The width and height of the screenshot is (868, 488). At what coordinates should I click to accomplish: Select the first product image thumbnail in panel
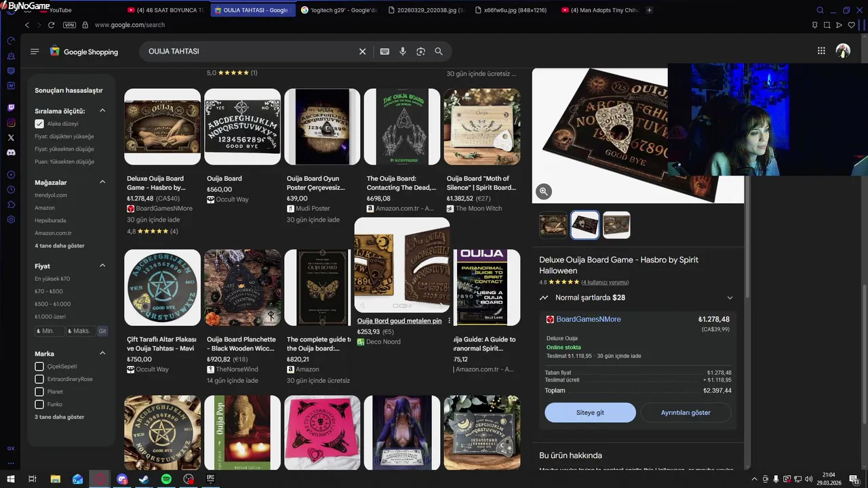coord(553,225)
